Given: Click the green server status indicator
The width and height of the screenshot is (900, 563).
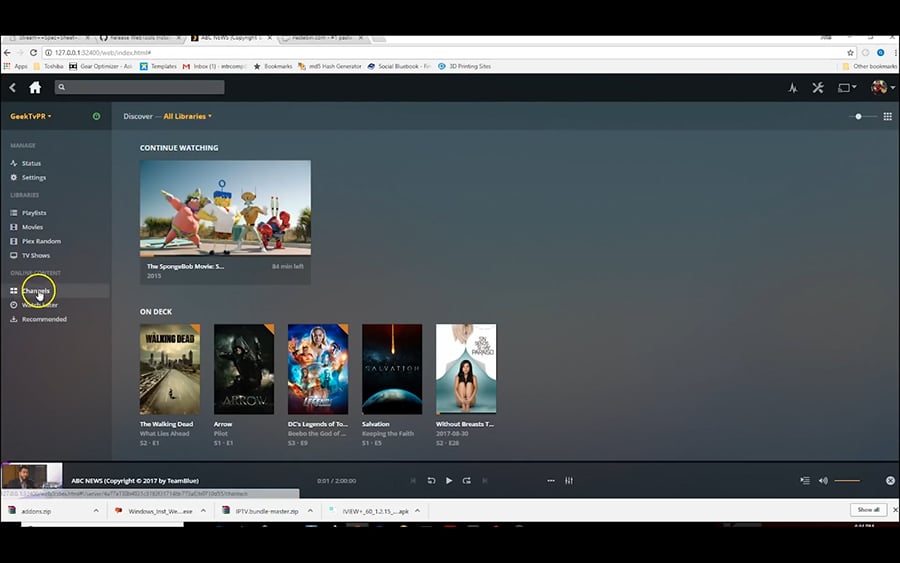Looking at the screenshot, I should tap(96, 116).
